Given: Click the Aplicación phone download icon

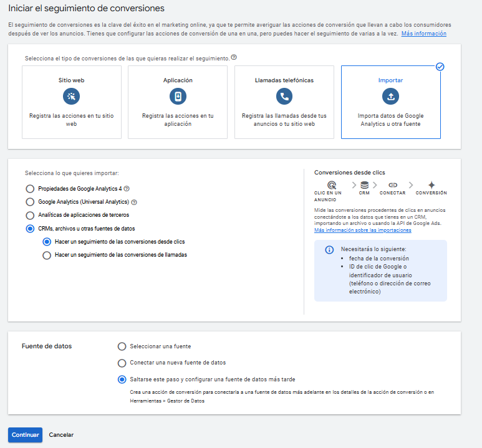Looking at the screenshot, I should 178,96.
